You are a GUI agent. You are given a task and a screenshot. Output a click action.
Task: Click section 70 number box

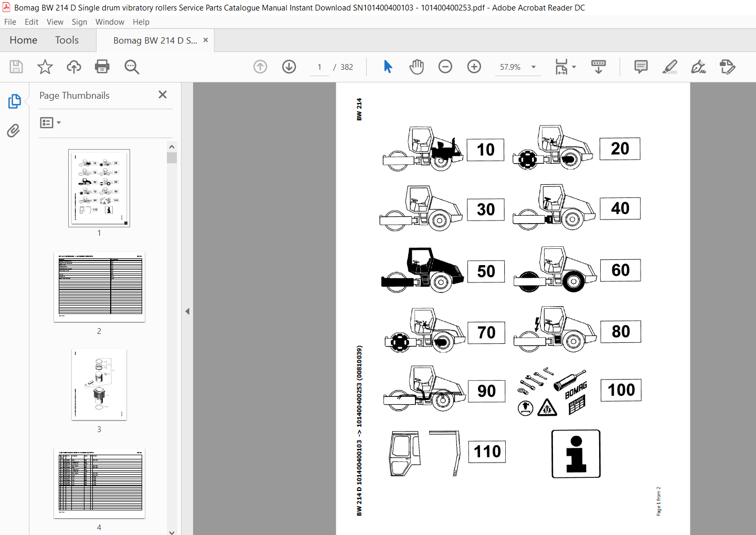pyautogui.click(x=487, y=332)
